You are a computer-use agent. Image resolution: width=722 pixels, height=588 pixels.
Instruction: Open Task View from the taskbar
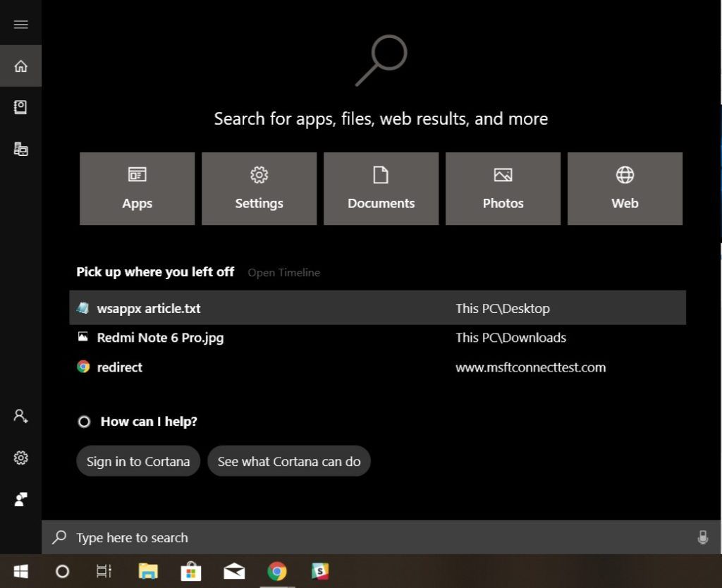104,572
